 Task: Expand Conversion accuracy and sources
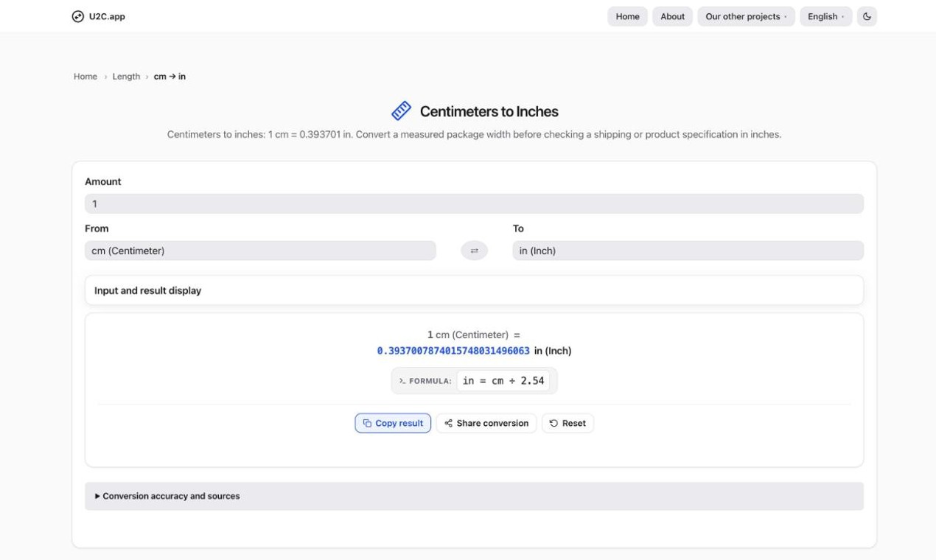(474, 496)
